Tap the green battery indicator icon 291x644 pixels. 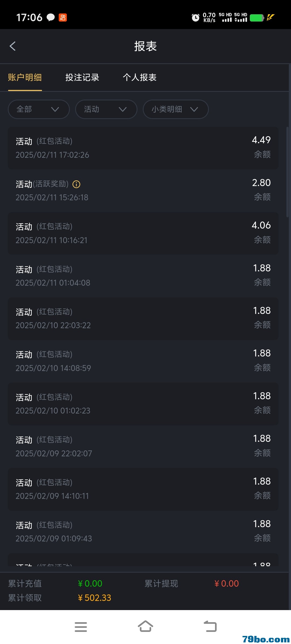[x=257, y=18]
